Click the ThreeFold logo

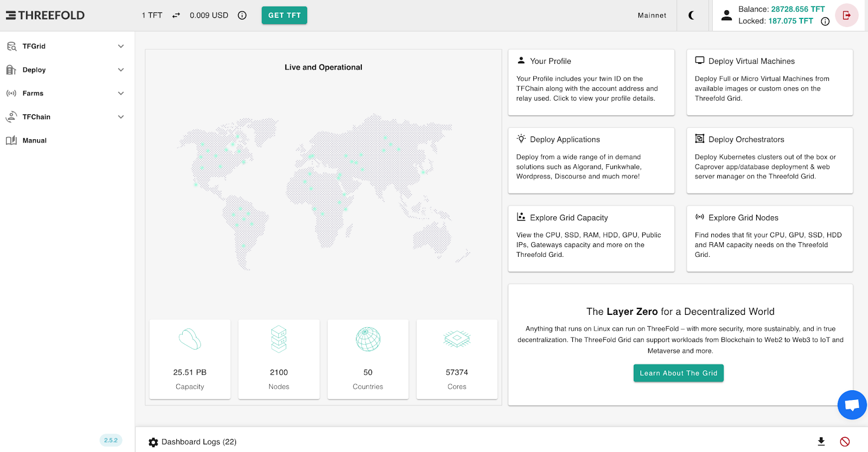[x=46, y=15]
